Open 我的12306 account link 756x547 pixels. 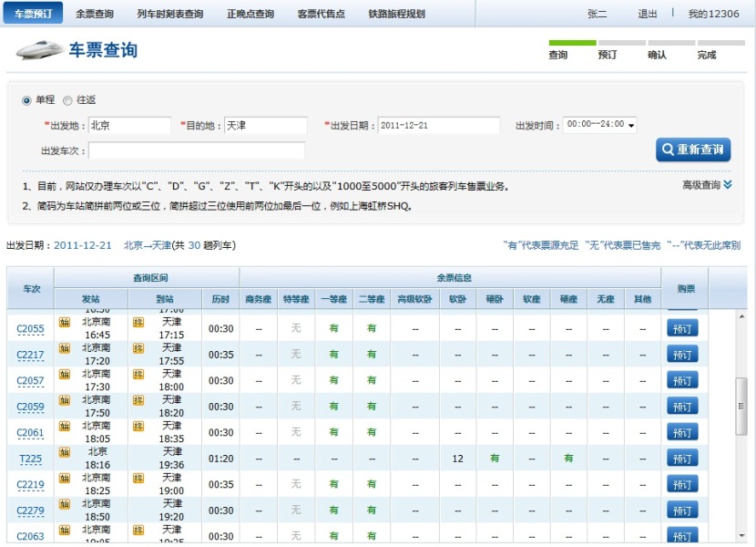713,14
